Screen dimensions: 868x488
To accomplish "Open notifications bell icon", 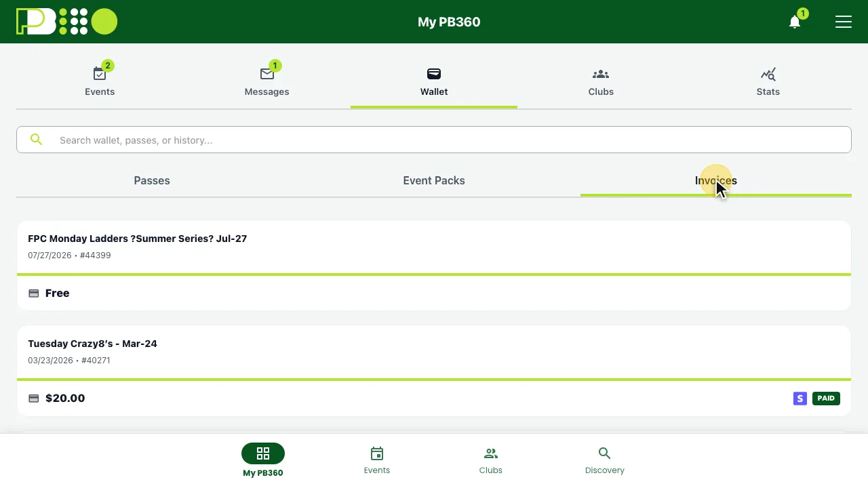I will click(795, 22).
